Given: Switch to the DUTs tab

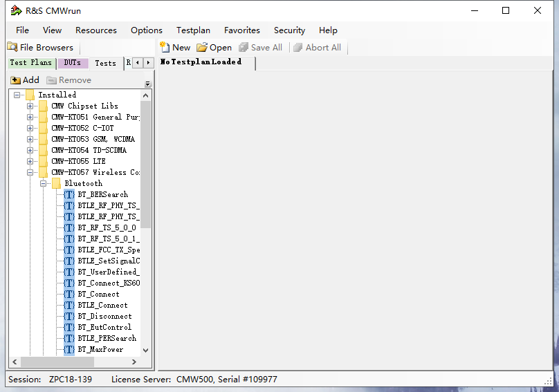Looking at the screenshot, I should [73, 63].
